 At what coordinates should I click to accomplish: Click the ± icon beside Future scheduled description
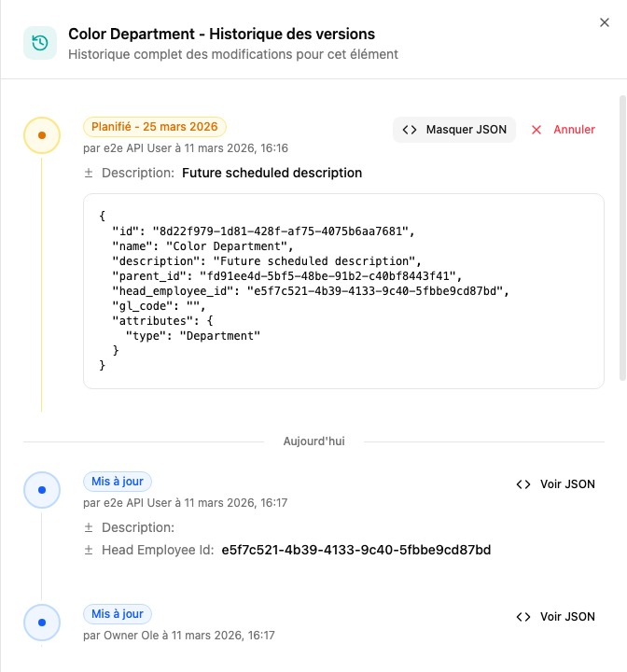coord(89,174)
